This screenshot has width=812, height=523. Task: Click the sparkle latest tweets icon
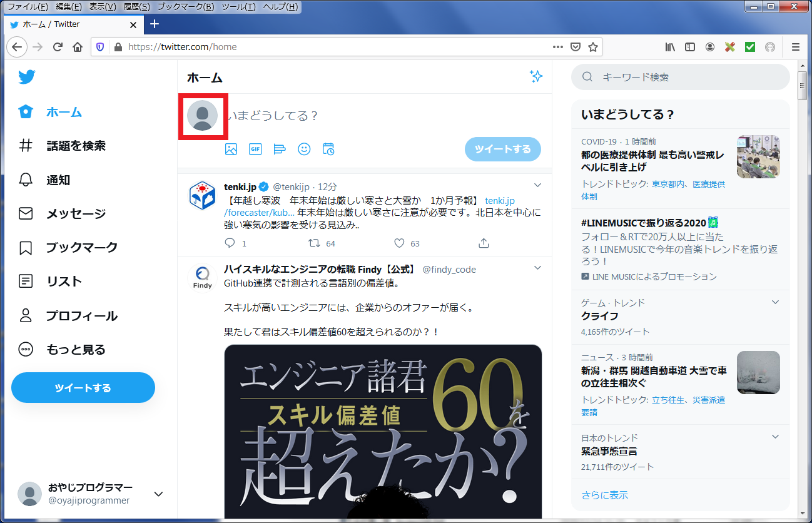pos(535,77)
